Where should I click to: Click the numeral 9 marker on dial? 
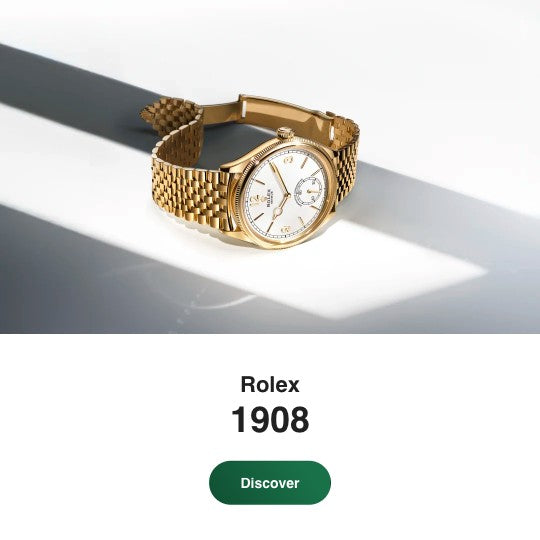pos(285,230)
